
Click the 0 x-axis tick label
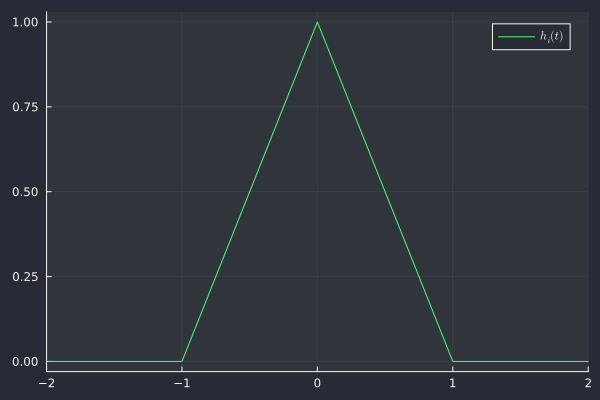pos(318,382)
